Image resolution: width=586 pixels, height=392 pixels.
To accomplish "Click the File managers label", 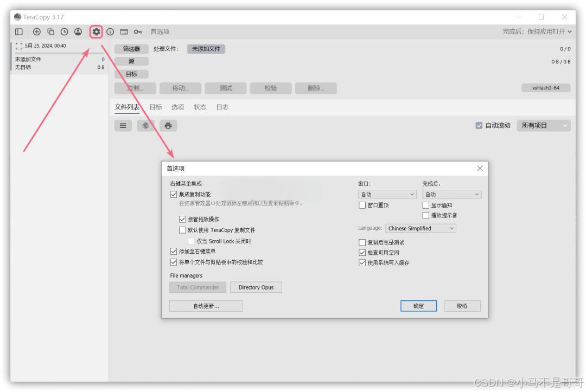I will pos(186,275).
